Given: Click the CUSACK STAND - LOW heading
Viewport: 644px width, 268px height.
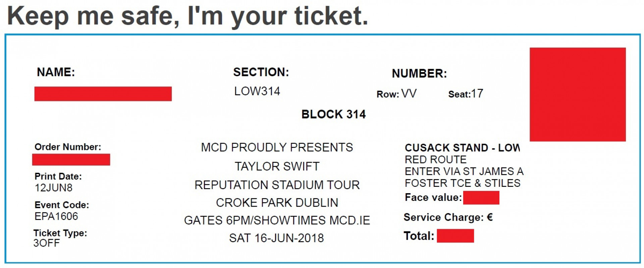Looking at the screenshot, I should pos(462,148).
